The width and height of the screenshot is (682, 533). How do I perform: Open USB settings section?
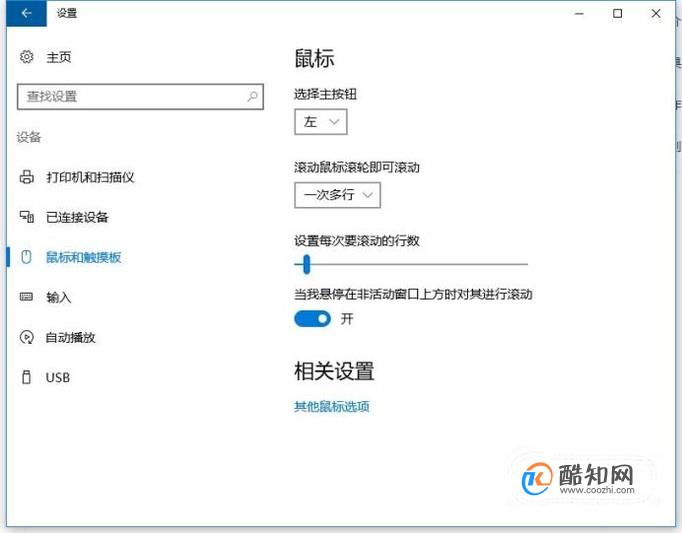click(x=58, y=377)
